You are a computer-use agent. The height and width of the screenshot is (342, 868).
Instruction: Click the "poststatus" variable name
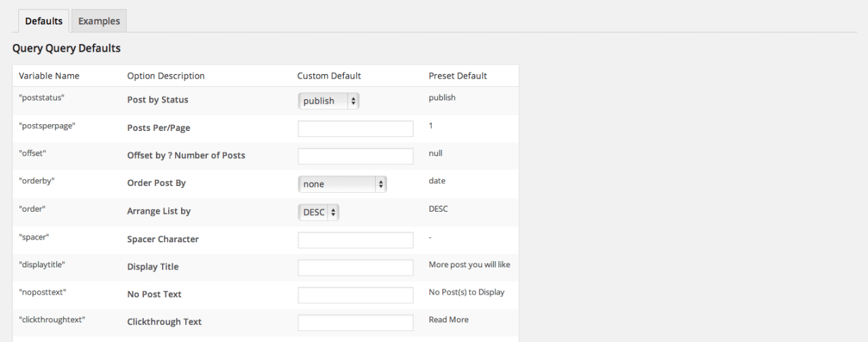tap(41, 98)
